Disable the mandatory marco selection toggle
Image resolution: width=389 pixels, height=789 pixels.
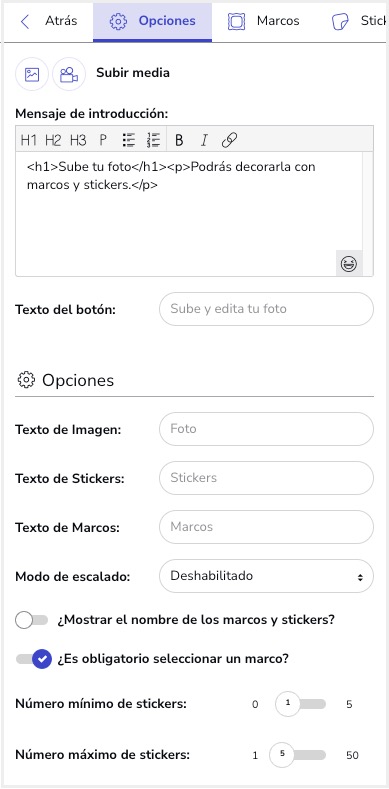(34, 659)
